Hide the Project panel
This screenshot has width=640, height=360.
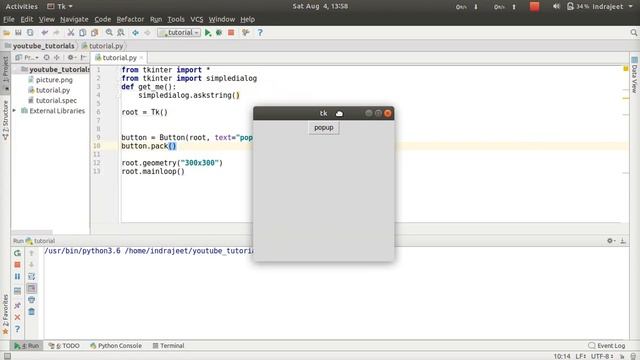[83, 58]
